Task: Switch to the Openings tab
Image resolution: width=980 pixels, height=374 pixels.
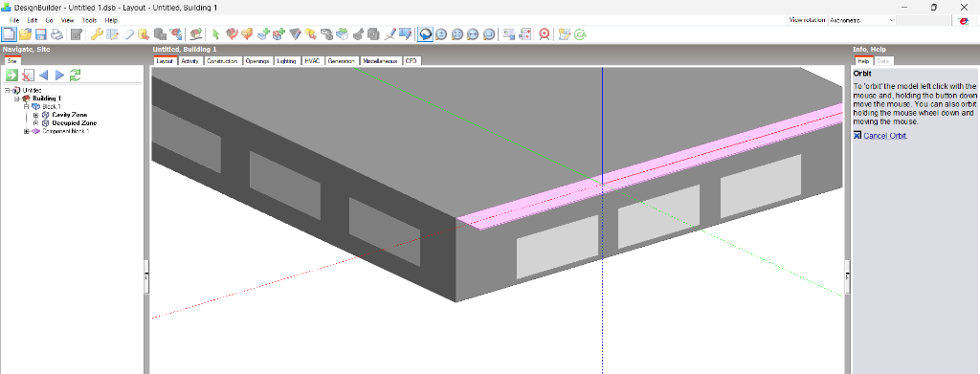Action: 256,61
